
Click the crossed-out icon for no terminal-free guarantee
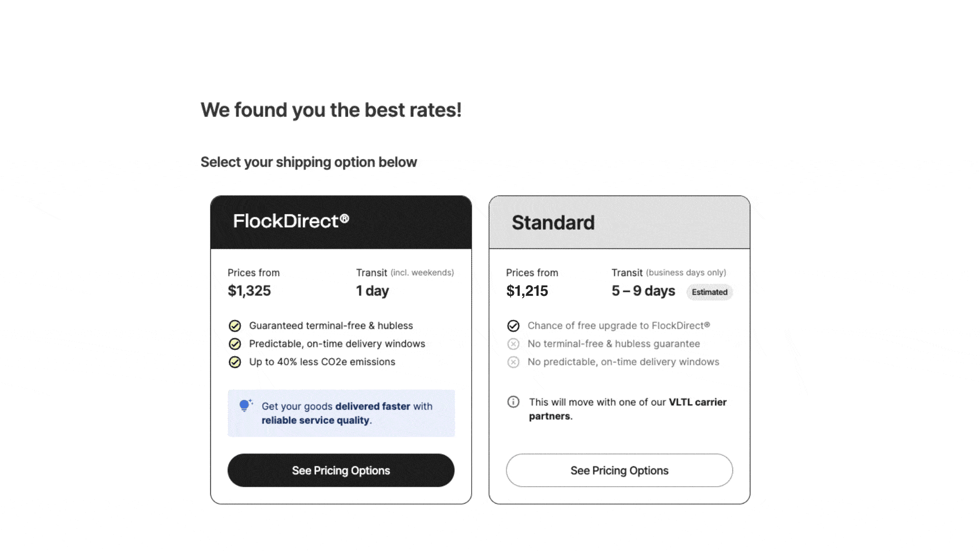(x=513, y=344)
